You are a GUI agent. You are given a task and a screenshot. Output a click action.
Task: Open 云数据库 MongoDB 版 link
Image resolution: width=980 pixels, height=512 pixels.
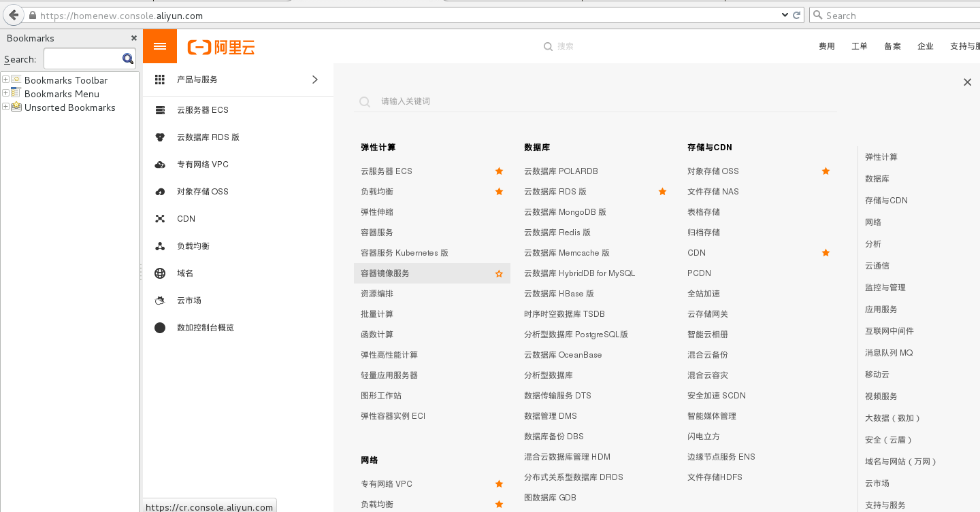click(565, 212)
